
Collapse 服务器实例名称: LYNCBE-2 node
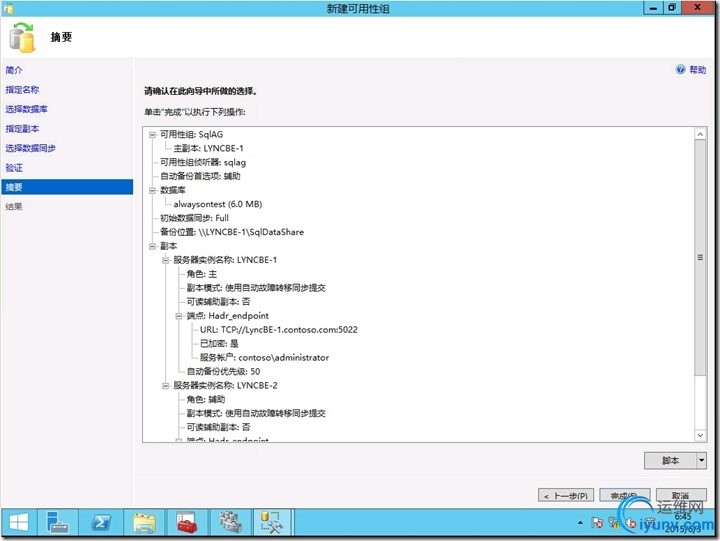[x=165, y=386]
